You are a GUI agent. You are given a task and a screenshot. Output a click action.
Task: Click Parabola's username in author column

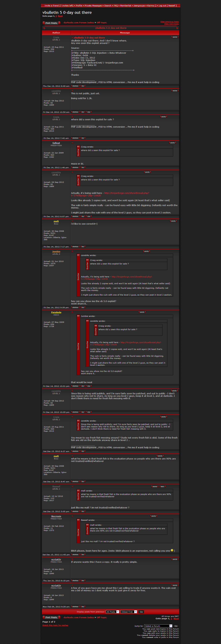[56, 312]
